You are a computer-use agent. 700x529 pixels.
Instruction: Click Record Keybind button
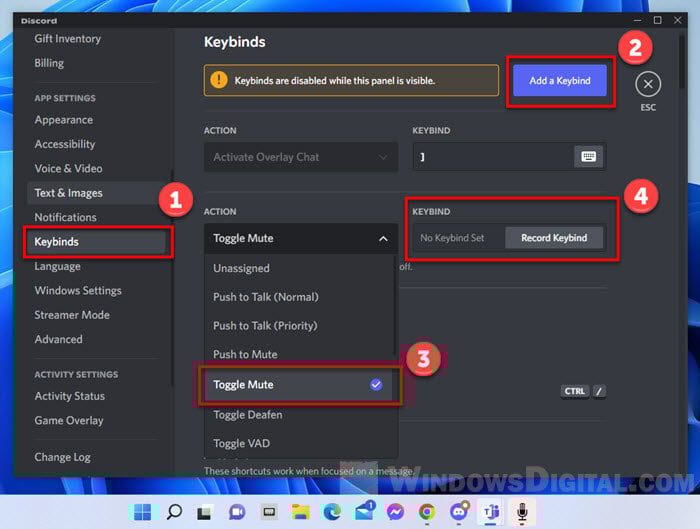coord(554,238)
